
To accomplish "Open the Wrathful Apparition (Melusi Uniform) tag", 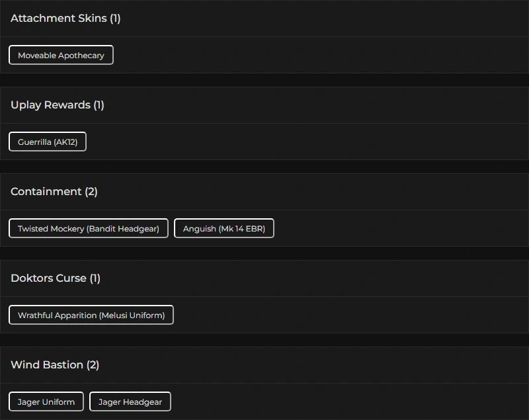I will pyautogui.click(x=91, y=315).
